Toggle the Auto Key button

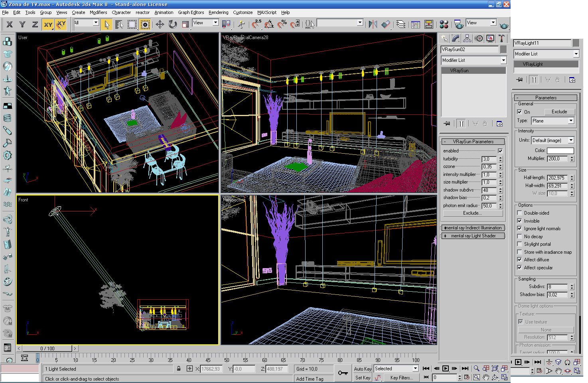click(363, 369)
